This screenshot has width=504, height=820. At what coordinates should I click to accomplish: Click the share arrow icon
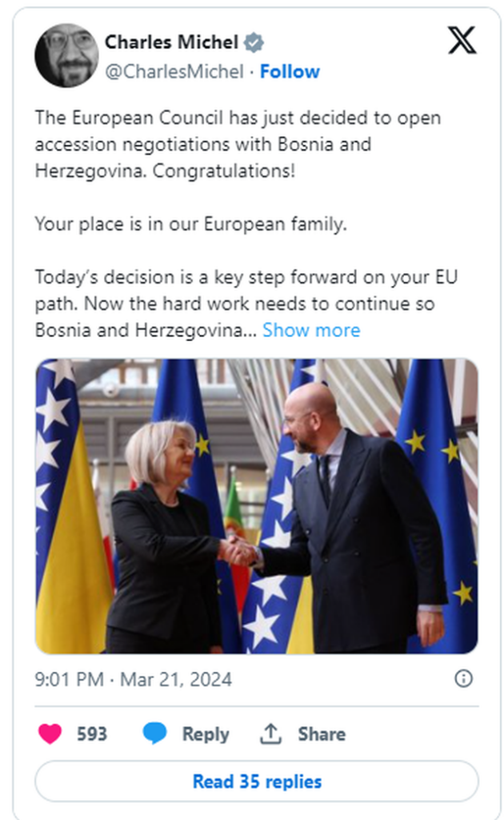pos(270,734)
